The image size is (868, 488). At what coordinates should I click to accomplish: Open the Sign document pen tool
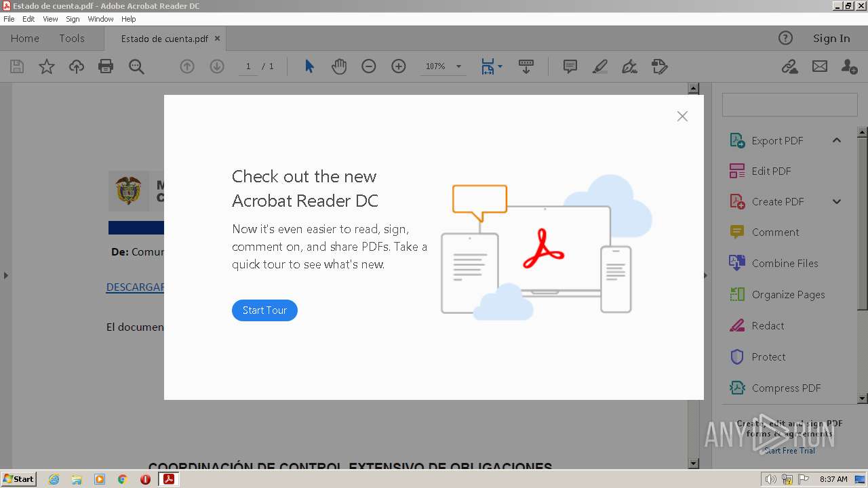coord(630,66)
